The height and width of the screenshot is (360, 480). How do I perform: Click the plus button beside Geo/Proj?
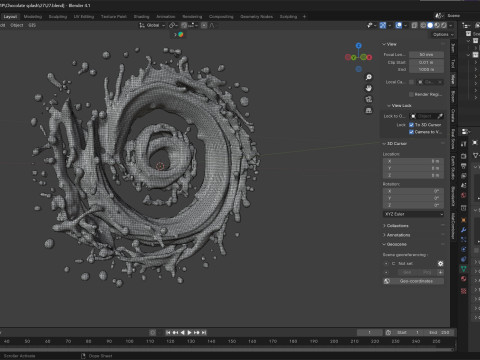[440, 272]
